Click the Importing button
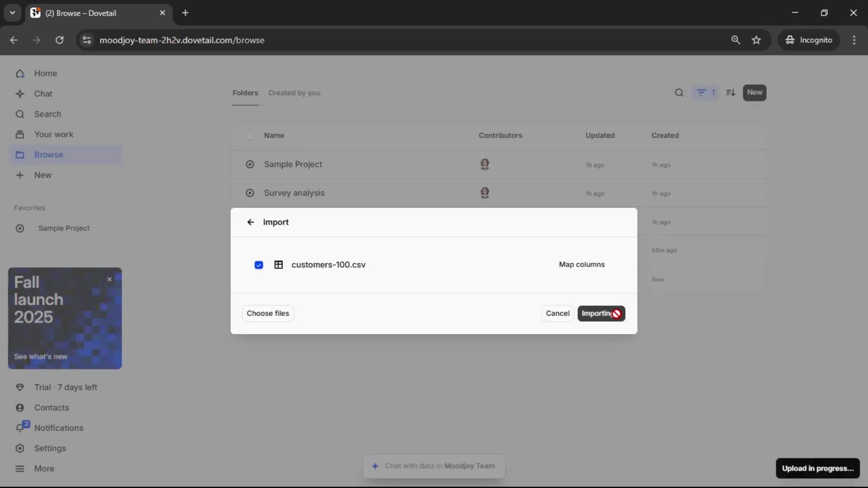 pos(600,314)
